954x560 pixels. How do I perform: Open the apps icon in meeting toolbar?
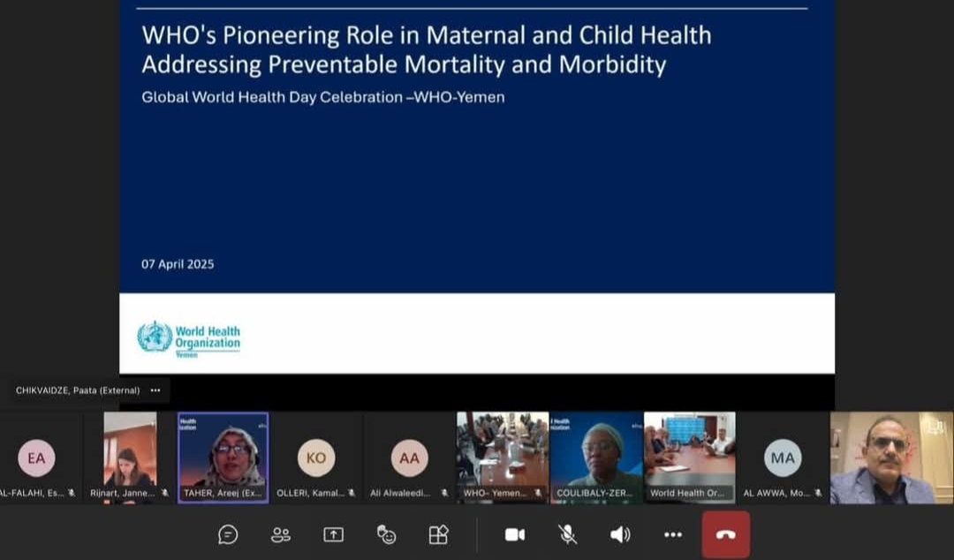pos(439,535)
